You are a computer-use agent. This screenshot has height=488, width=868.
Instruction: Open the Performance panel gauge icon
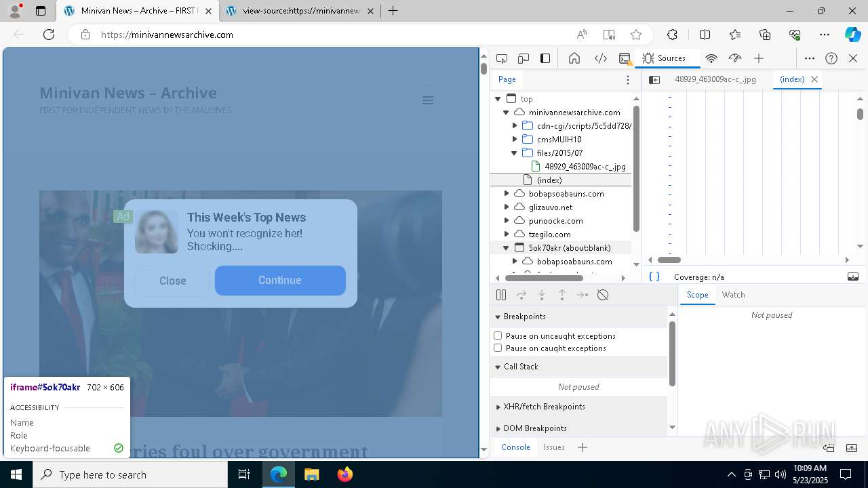(x=735, y=58)
